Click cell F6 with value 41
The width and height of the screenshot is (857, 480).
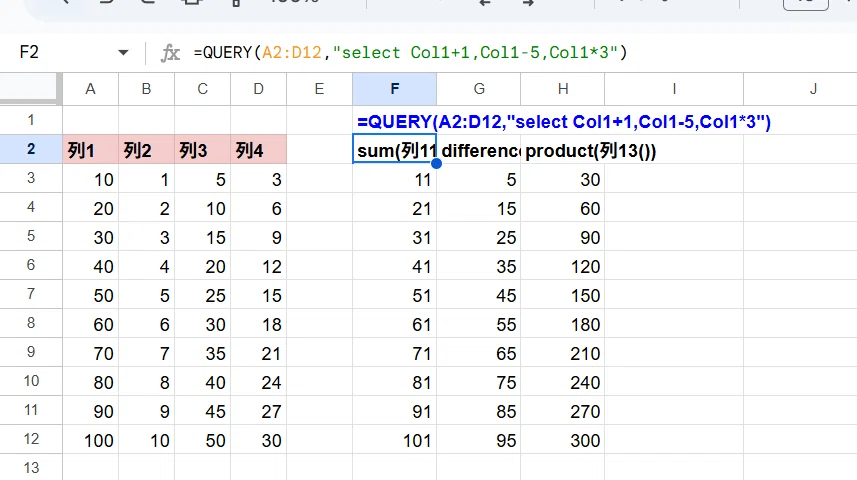[x=395, y=266]
